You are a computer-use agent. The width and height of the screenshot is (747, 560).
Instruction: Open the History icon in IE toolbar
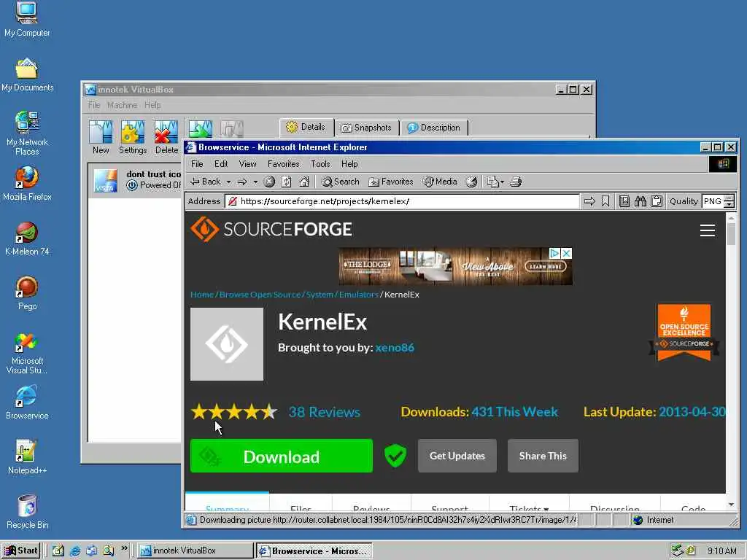pos(472,182)
